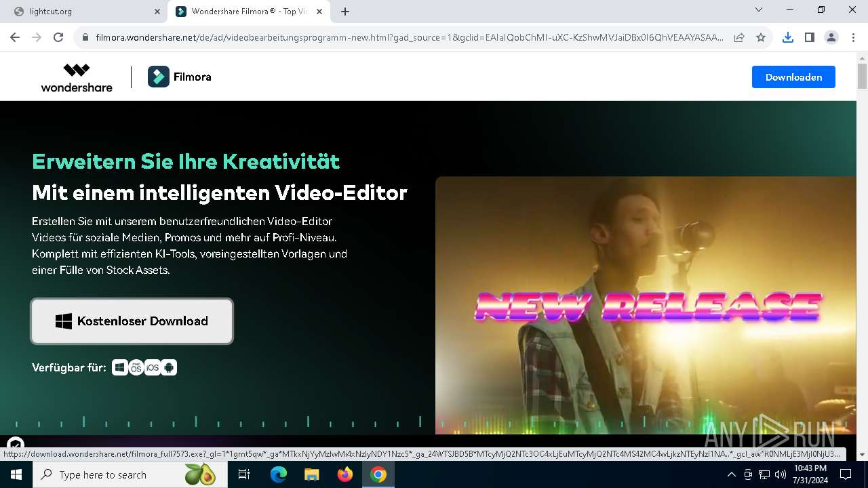
Task: Play the New Release promo video
Action: point(646,305)
